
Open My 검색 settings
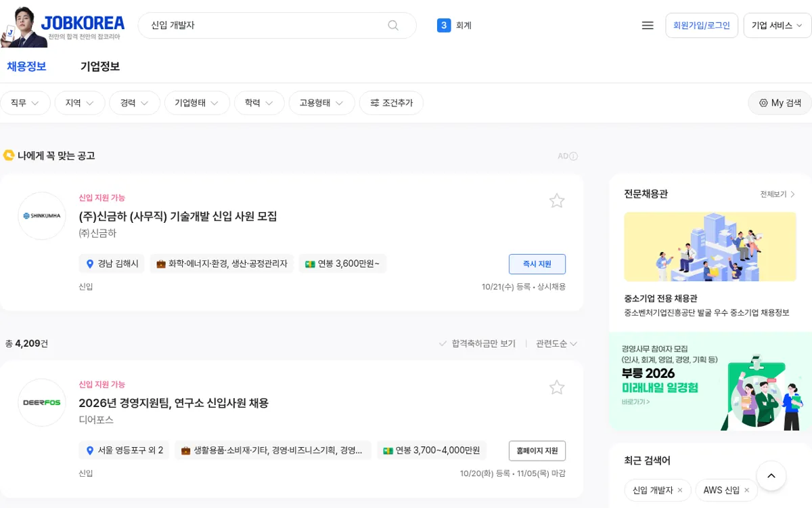pyautogui.click(x=780, y=103)
